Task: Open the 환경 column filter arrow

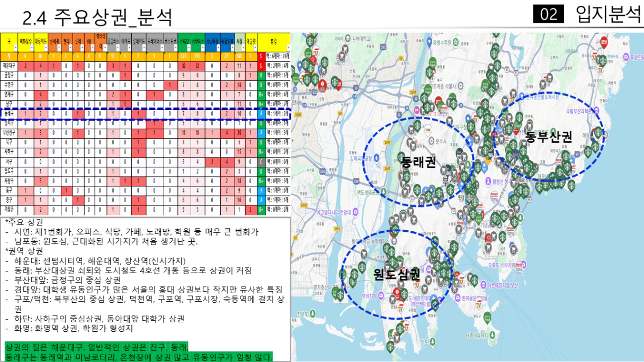Action: coord(289,48)
